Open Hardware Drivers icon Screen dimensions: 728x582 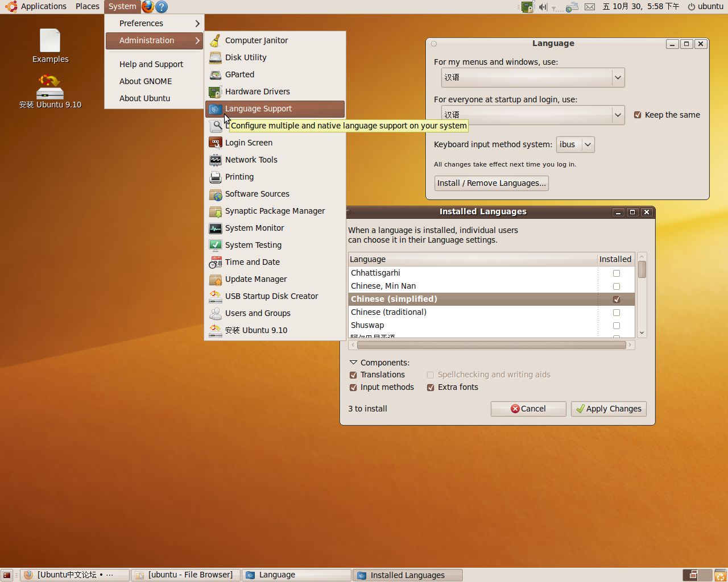(x=216, y=92)
